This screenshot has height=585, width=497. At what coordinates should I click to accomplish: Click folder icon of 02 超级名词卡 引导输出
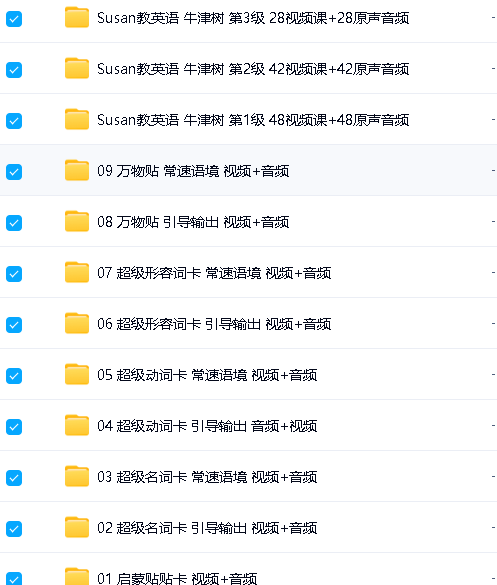pyautogui.click(x=77, y=527)
